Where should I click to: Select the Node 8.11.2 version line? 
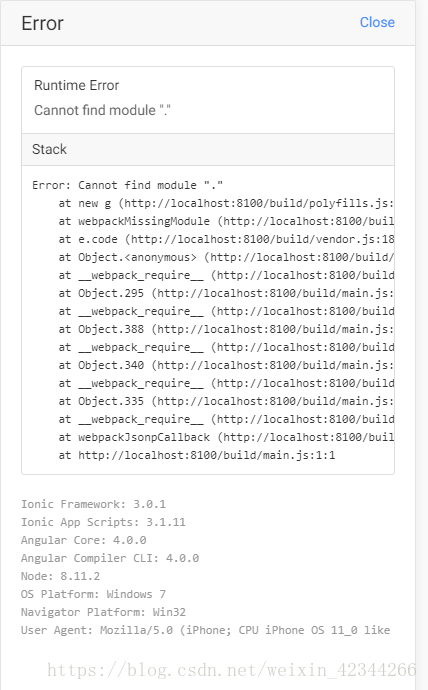coord(60,576)
